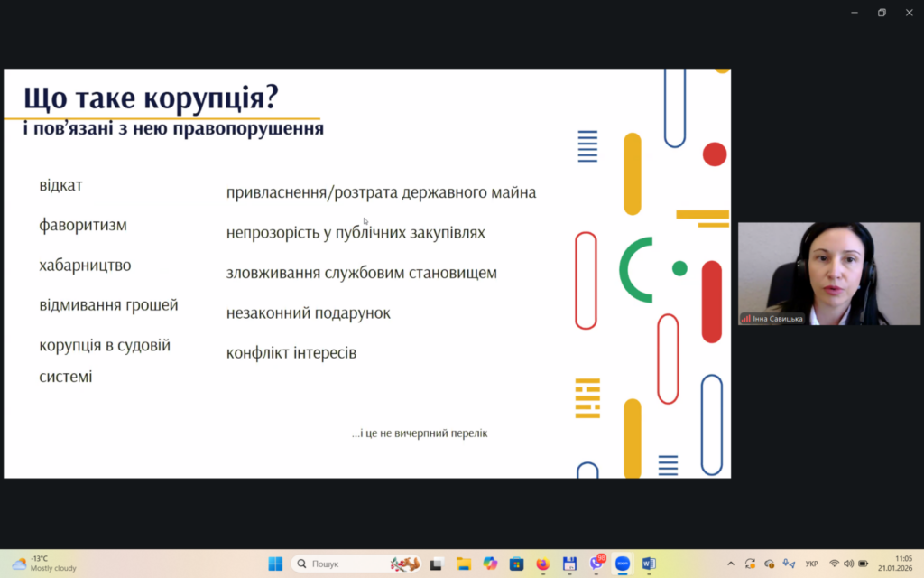Open Viber with unread messages badge
924x578 pixels.
coord(596,564)
